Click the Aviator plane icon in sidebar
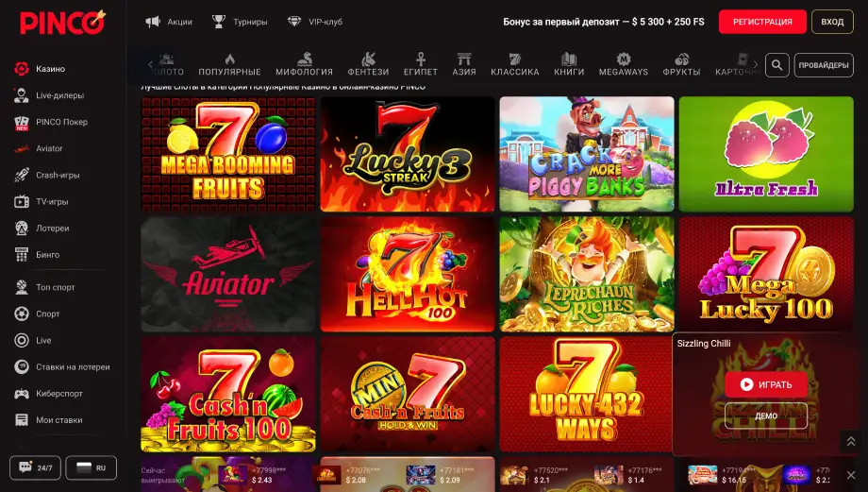The image size is (868, 492). [22, 148]
